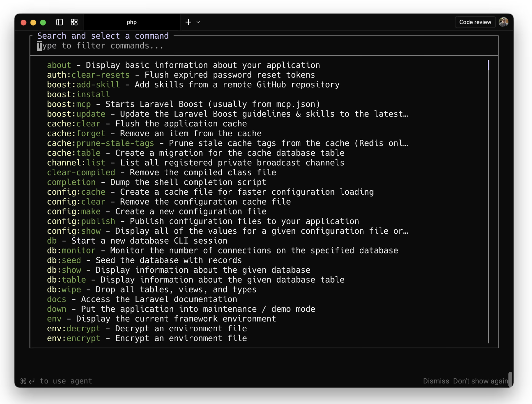Dismiss the agent hint

[x=436, y=381]
